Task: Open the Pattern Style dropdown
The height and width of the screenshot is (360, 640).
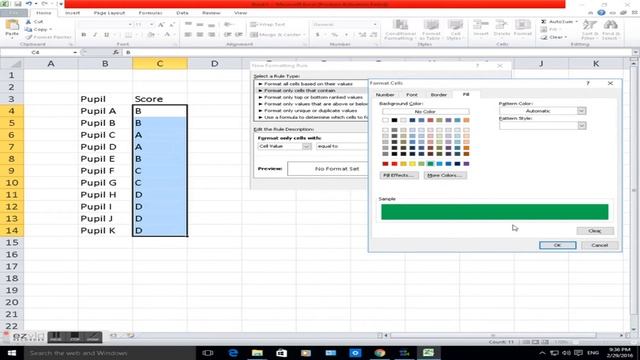Action: coord(582,126)
